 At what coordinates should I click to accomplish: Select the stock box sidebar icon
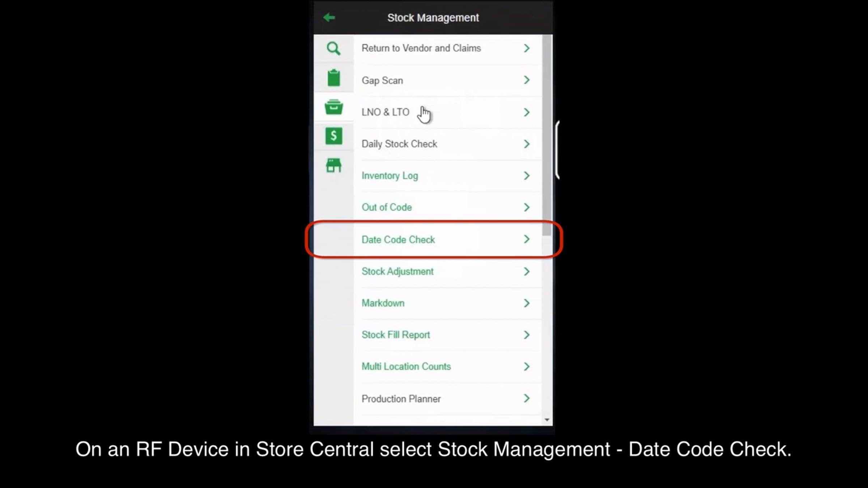(x=333, y=107)
